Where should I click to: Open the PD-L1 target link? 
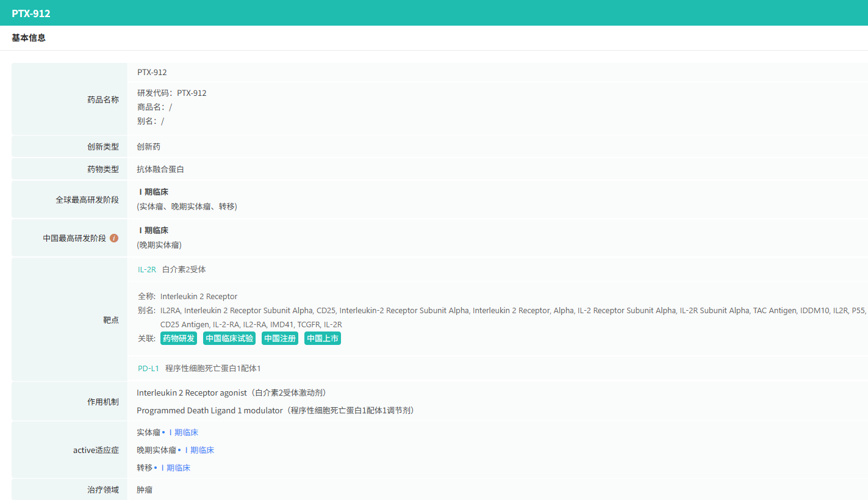[x=148, y=368]
